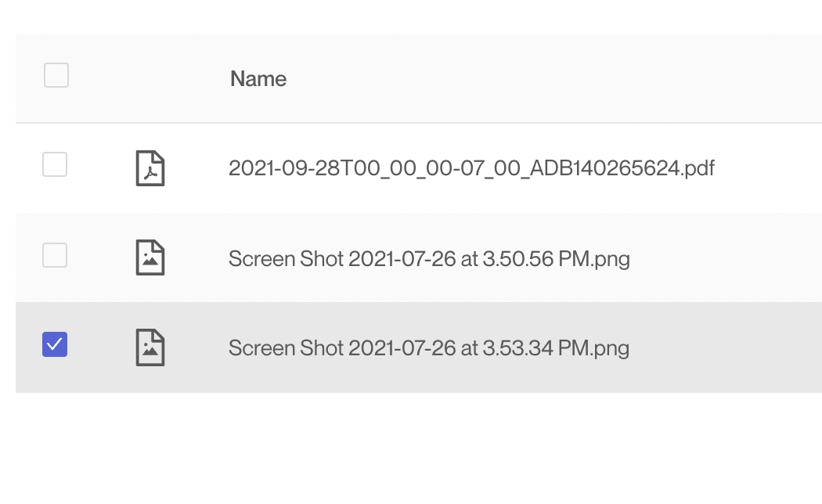Click the Name column header label

(258, 79)
